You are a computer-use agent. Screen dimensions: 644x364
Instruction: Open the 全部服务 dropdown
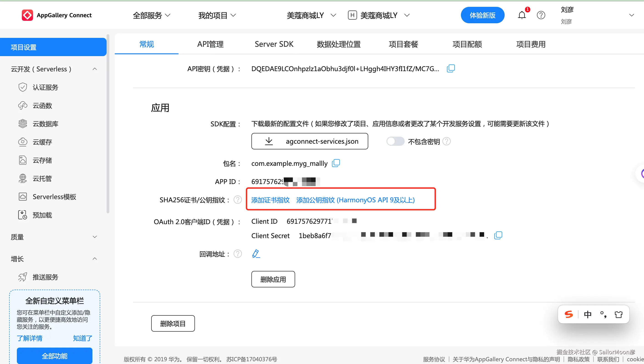click(151, 15)
